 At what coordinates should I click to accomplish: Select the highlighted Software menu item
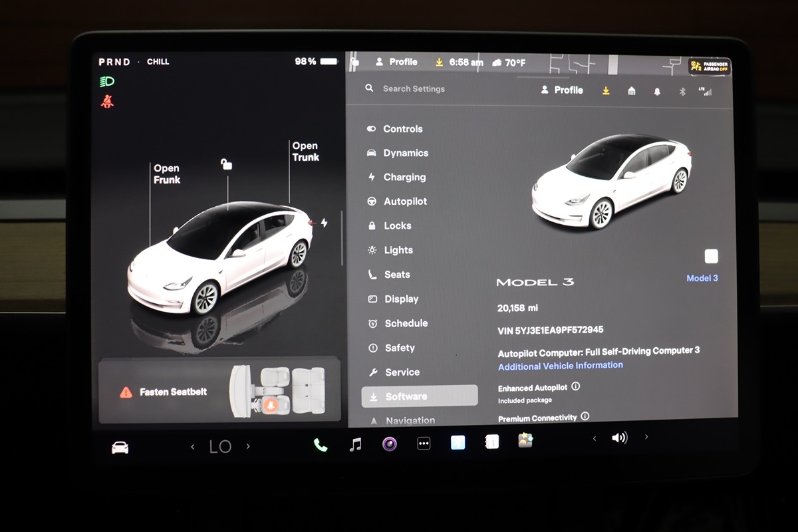420,396
